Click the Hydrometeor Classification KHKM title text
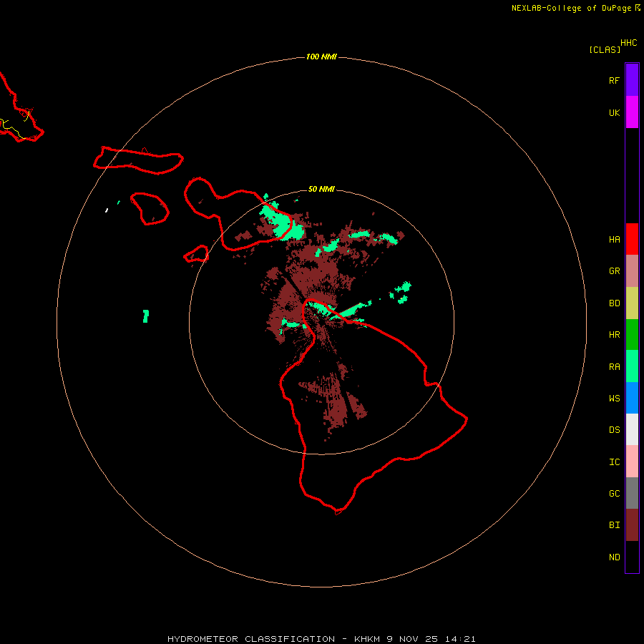The height and width of the screenshot is (644, 644). point(321,639)
